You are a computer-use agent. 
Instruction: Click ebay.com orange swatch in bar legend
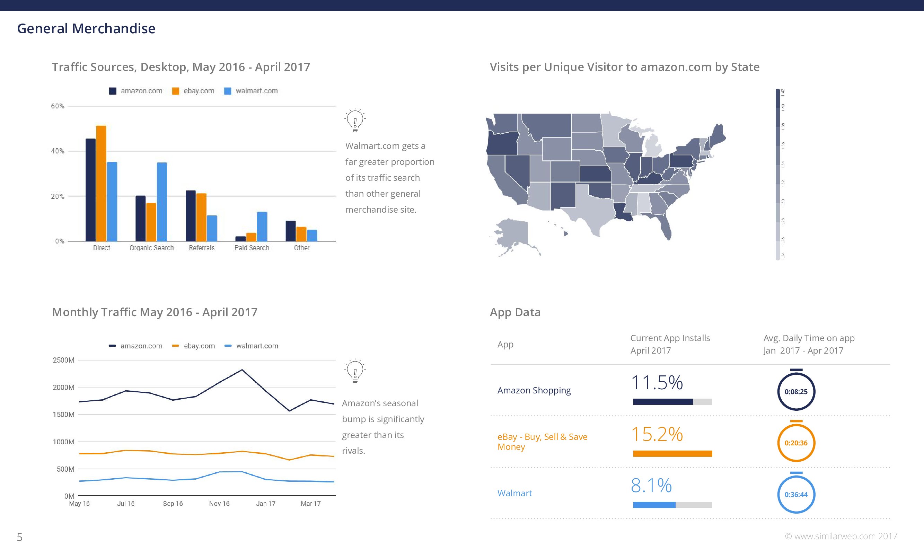click(176, 91)
